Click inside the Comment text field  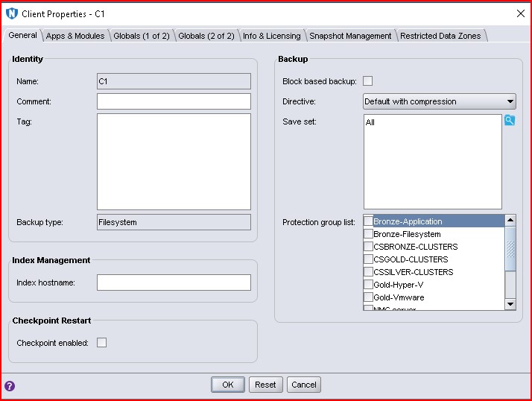[x=174, y=101]
